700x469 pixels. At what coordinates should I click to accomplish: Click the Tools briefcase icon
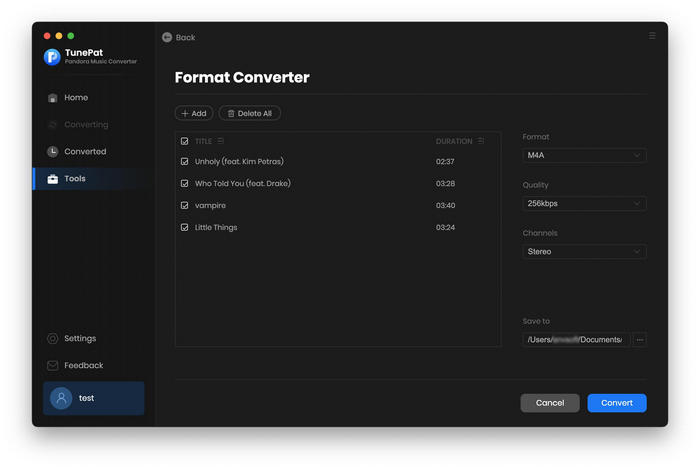point(53,179)
